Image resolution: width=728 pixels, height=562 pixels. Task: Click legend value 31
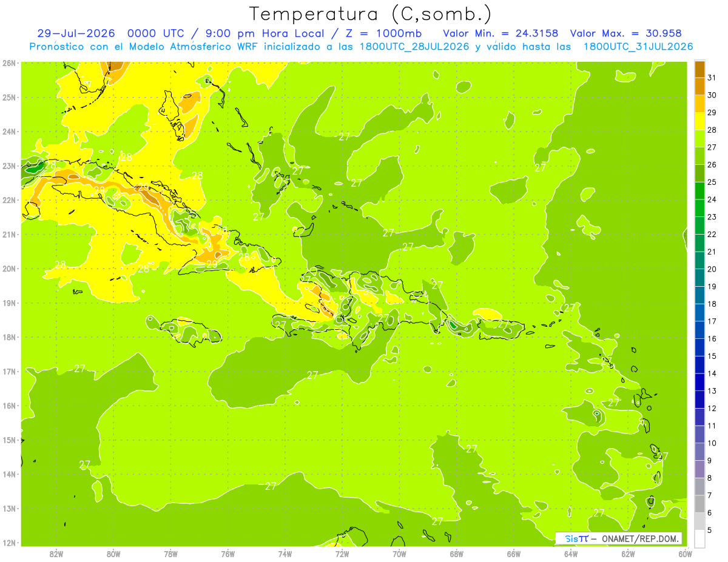[x=712, y=78]
